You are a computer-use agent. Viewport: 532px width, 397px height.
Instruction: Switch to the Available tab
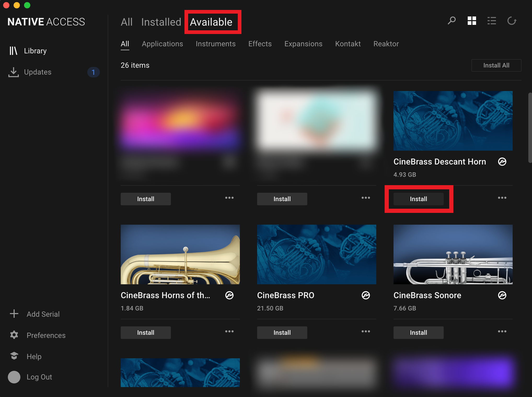pyautogui.click(x=211, y=22)
